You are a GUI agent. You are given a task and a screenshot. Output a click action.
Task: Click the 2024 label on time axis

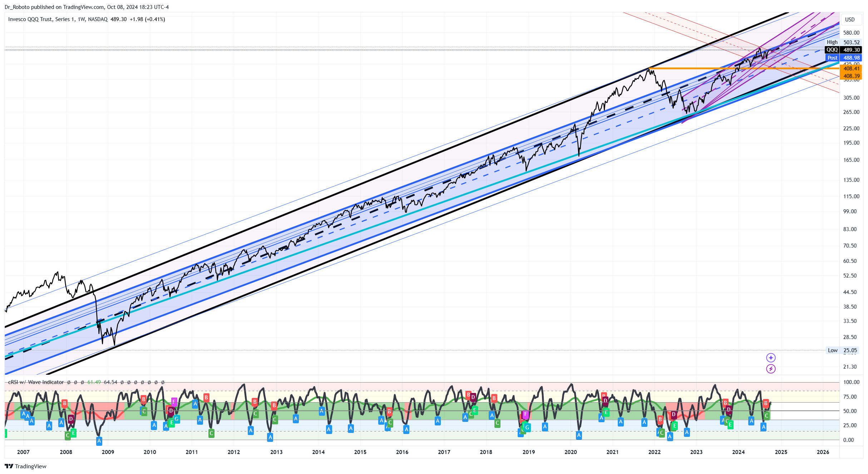point(738,452)
